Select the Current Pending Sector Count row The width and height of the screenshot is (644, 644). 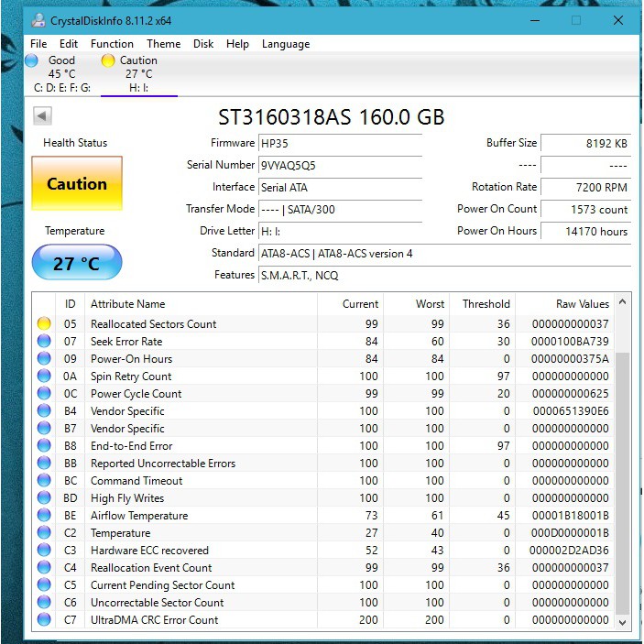pyautogui.click(x=162, y=585)
